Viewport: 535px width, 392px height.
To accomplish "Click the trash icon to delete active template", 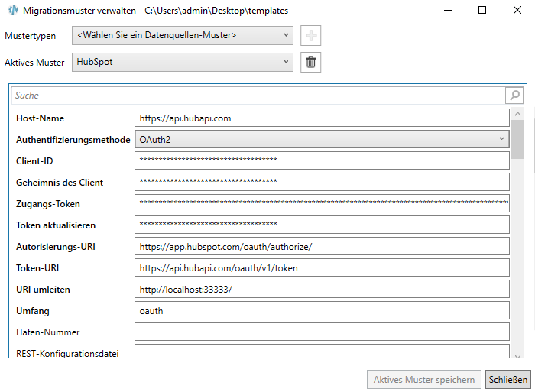I will [310, 62].
